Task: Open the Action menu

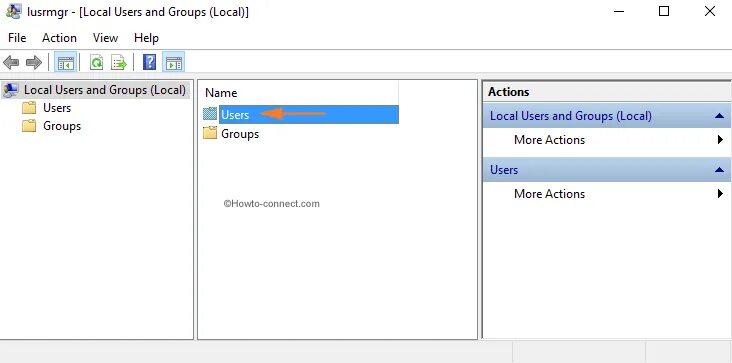Action: [59, 38]
